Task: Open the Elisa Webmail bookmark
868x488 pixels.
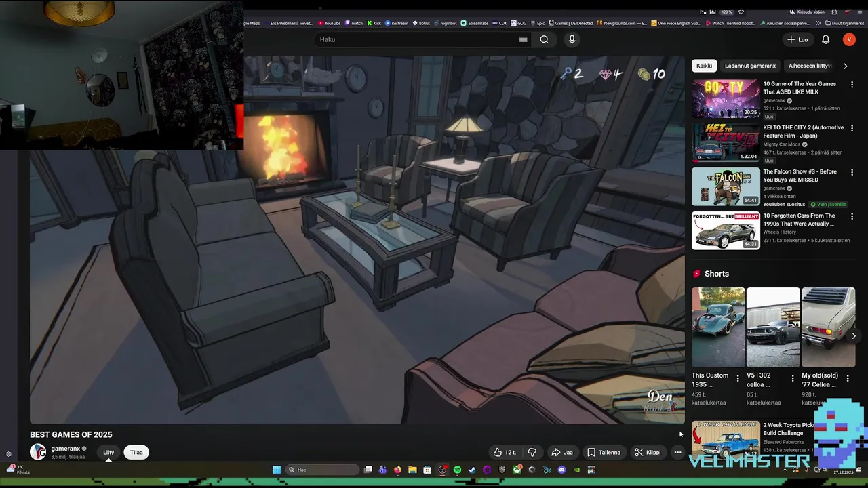Action: 290,23
